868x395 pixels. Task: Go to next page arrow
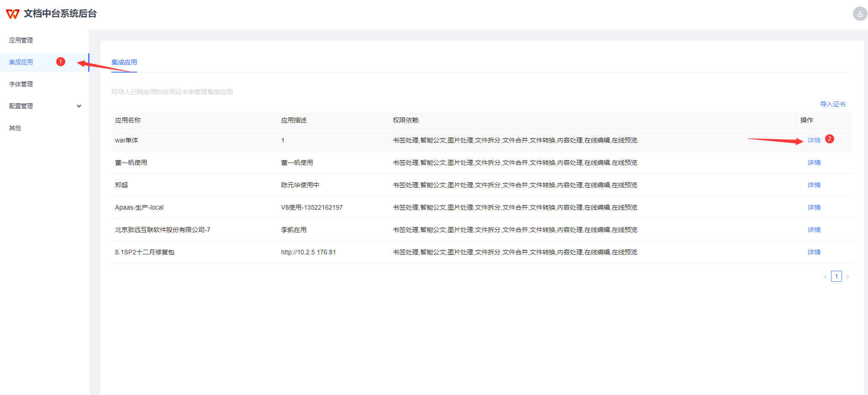[847, 277]
